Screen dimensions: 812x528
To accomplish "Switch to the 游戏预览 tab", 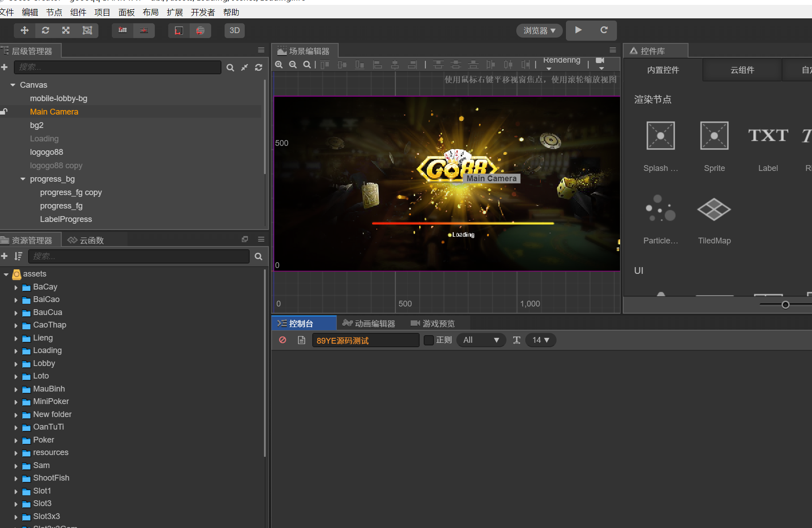I will coord(433,324).
